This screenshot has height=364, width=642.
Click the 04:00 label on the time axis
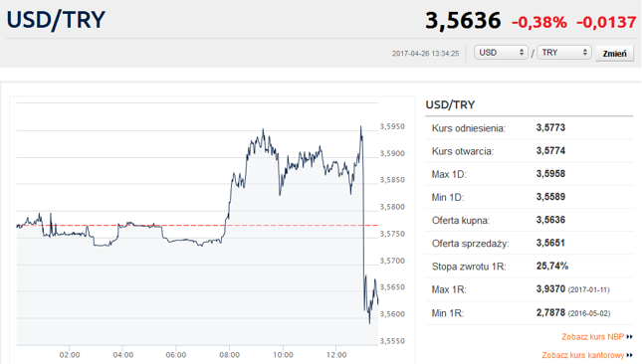pyautogui.click(x=122, y=355)
